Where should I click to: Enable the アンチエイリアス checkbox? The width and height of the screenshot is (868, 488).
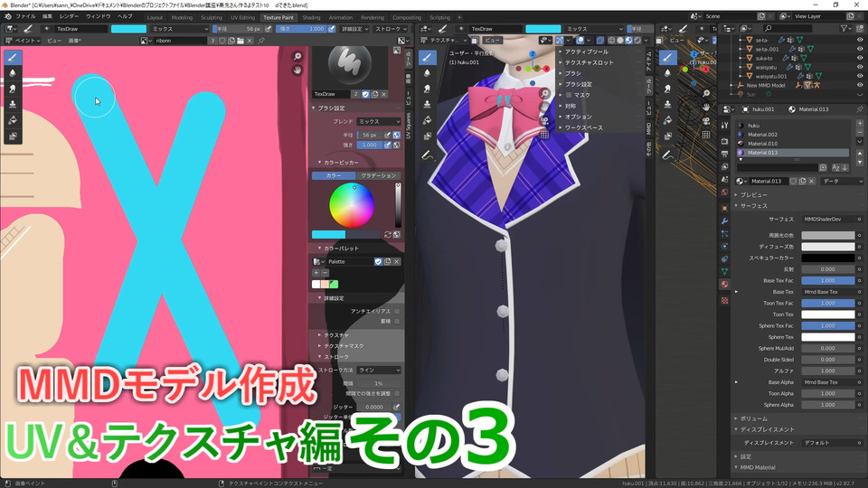(x=397, y=312)
